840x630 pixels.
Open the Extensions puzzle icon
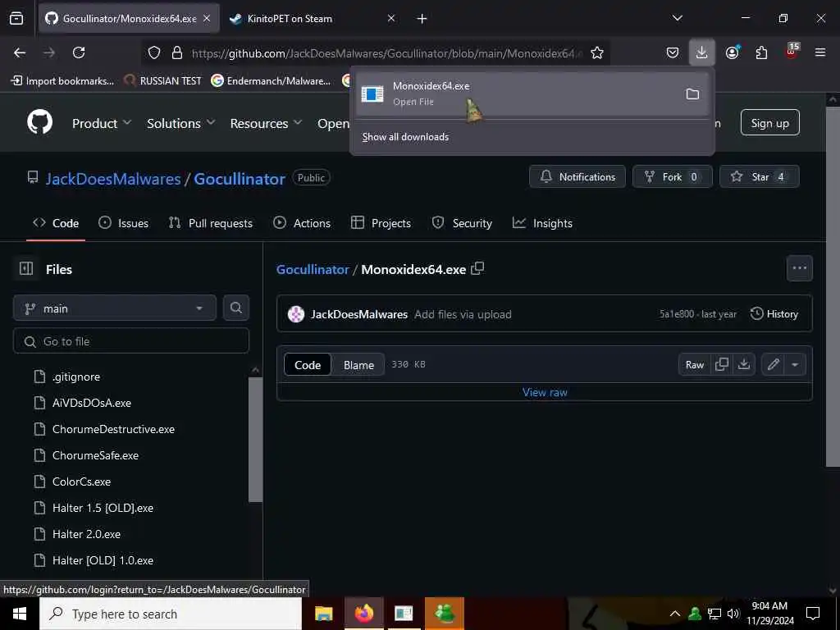click(761, 52)
